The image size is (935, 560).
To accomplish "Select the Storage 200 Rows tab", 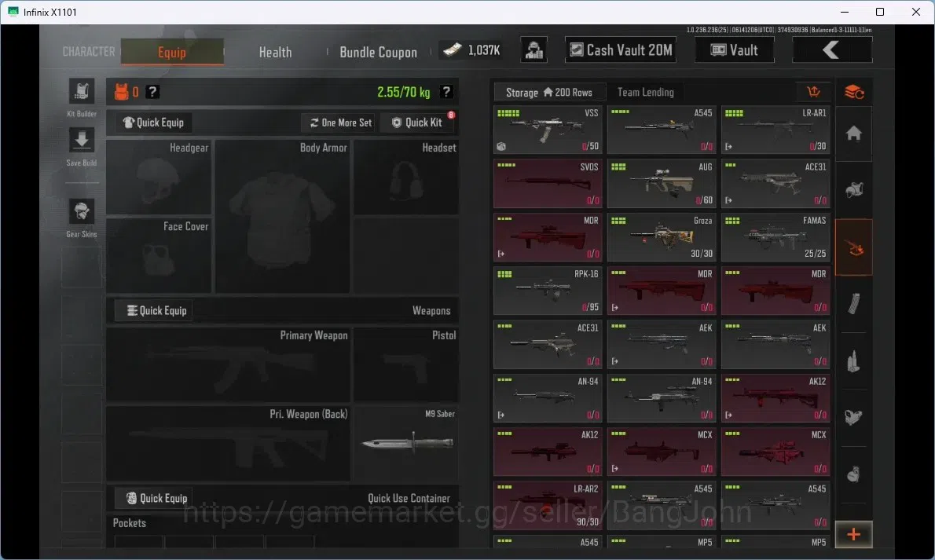I will [x=549, y=93].
